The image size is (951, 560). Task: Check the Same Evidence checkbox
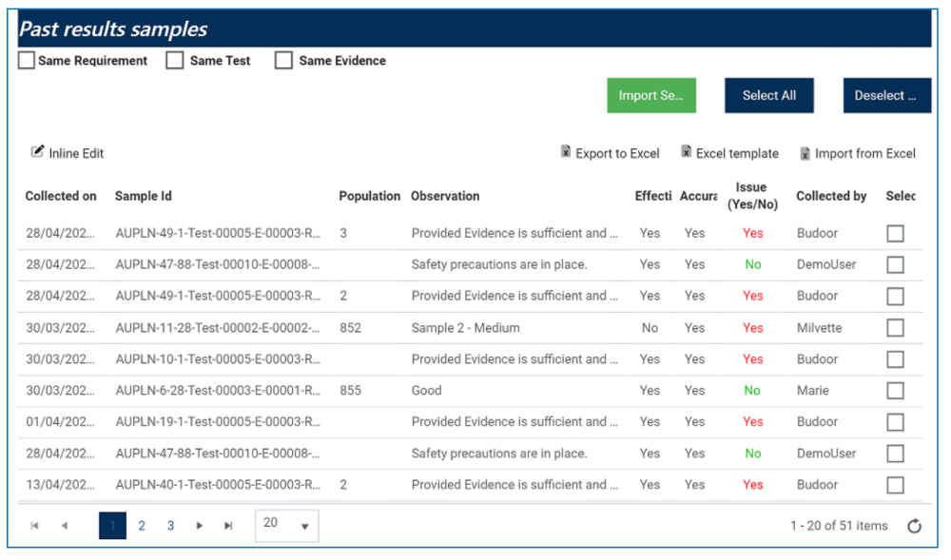click(x=283, y=61)
